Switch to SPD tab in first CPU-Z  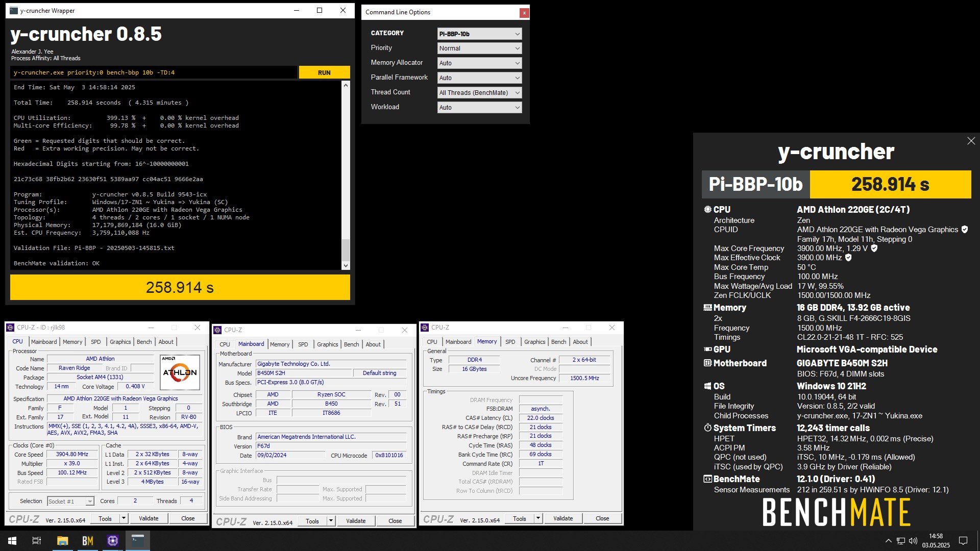(96, 342)
